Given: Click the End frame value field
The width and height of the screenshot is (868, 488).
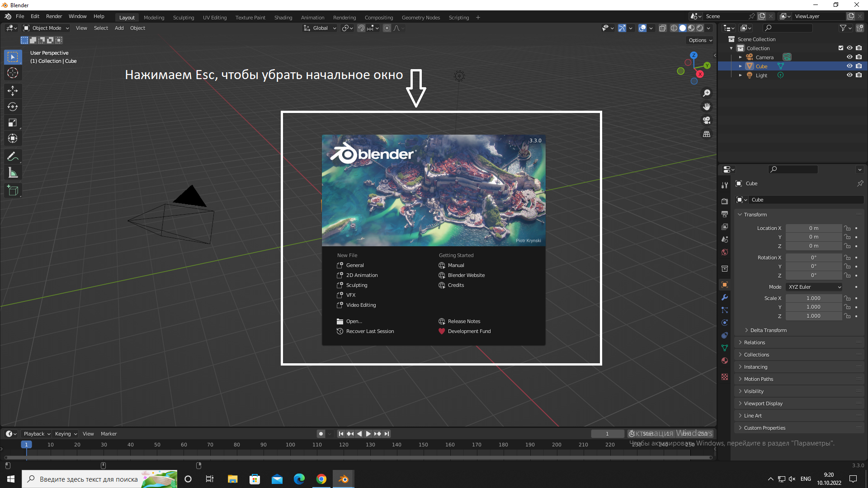Looking at the screenshot, I should (696, 434).
